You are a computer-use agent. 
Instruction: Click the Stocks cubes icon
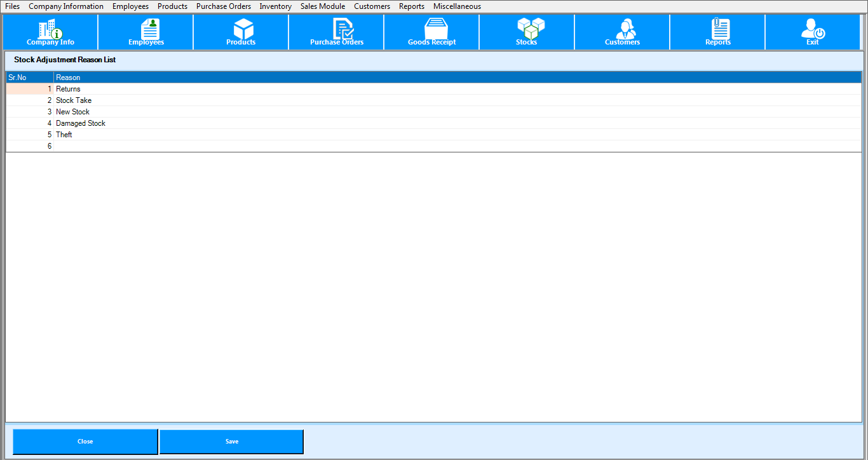527,32
